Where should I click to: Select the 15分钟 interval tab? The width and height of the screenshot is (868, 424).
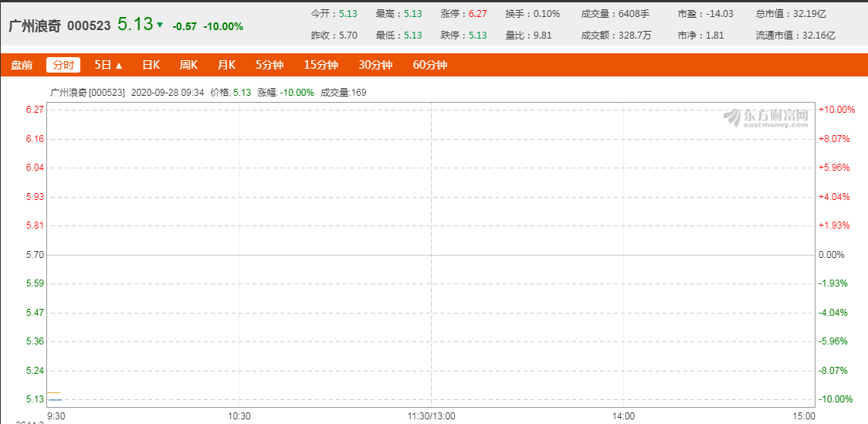pyautogui.click(x=320, y=66)
